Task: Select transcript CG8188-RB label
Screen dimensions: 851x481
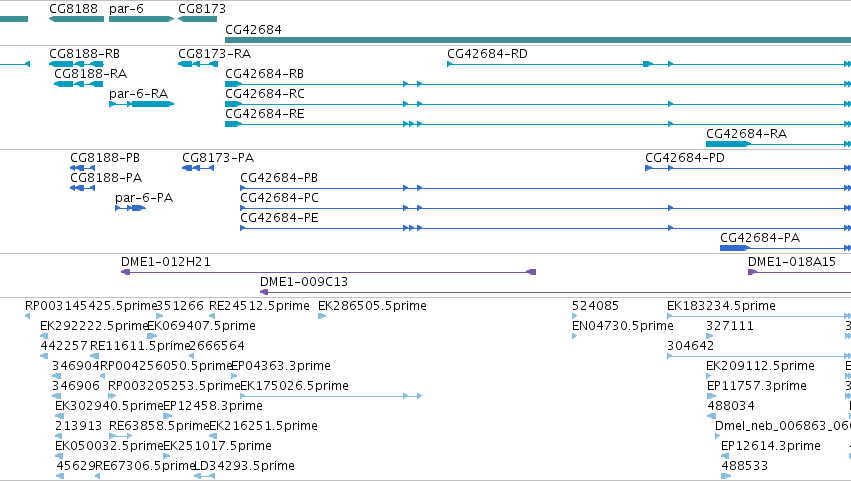Action: coord(85,54)
